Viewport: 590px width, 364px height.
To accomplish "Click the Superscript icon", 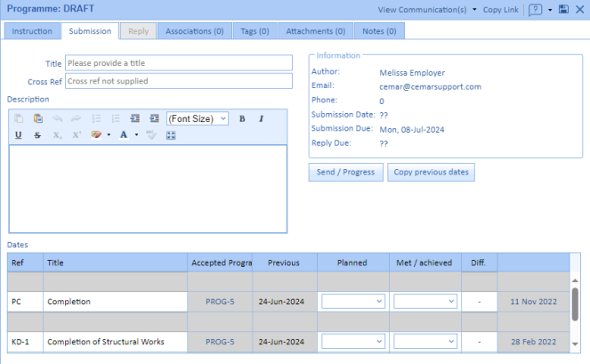I will (x=77, y=135).
